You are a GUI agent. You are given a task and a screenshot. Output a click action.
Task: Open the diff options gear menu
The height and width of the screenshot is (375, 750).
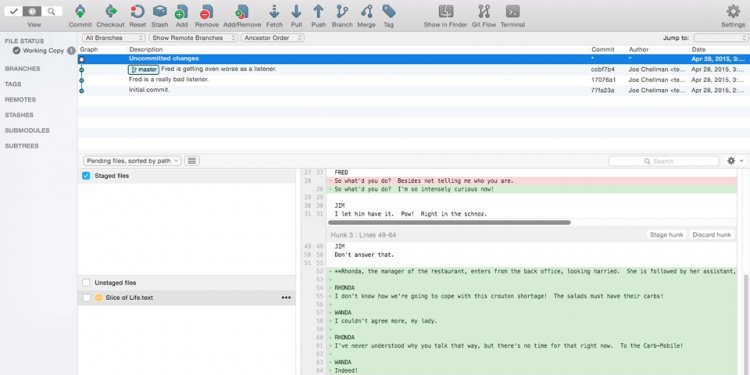(735, 161)
